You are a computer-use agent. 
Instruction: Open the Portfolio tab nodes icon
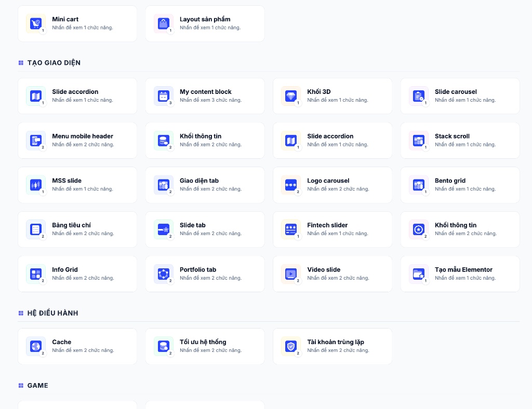(163, 274)
